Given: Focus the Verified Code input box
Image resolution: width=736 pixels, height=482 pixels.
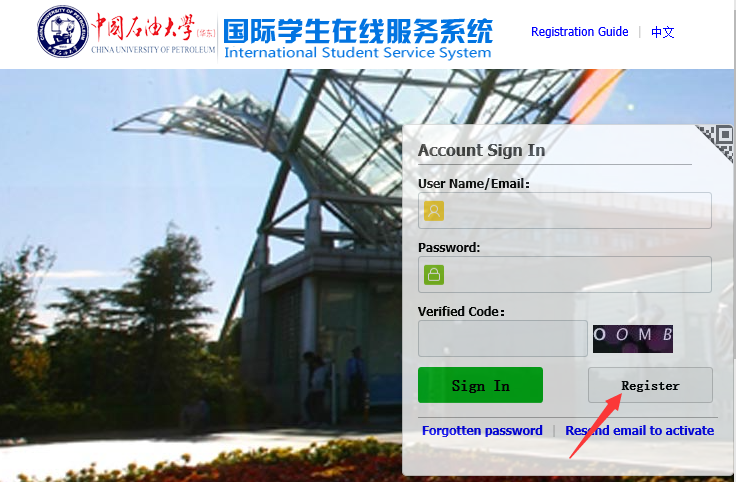Looking at the screenshot, I should (503, 338).
